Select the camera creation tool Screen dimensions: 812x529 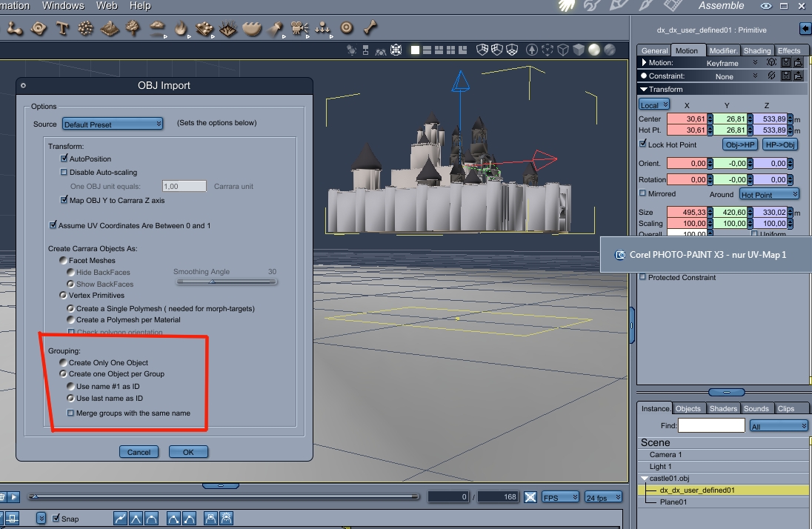click(x=299, y=28)
